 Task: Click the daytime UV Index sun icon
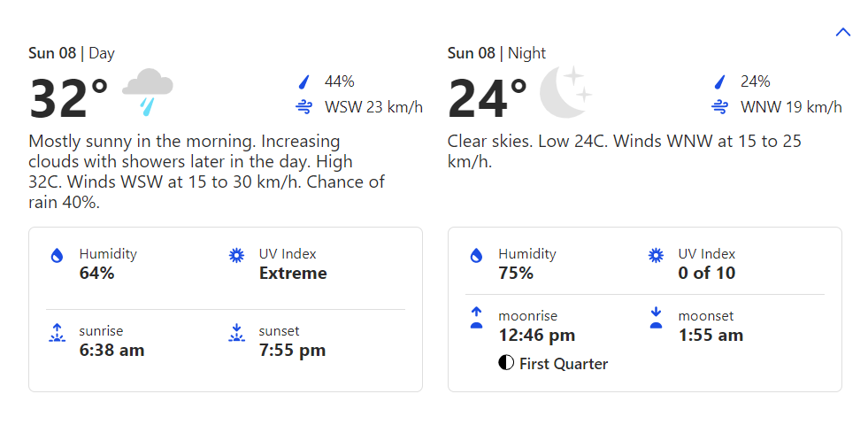pos(236,256)
